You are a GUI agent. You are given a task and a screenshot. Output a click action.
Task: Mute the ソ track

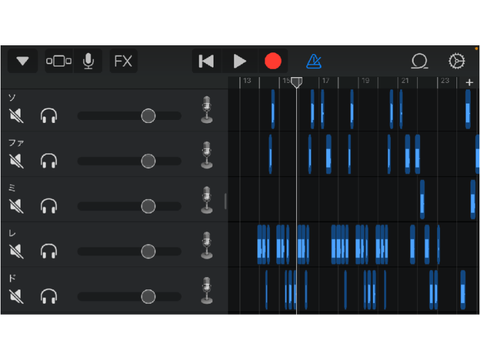coord(16,116)
